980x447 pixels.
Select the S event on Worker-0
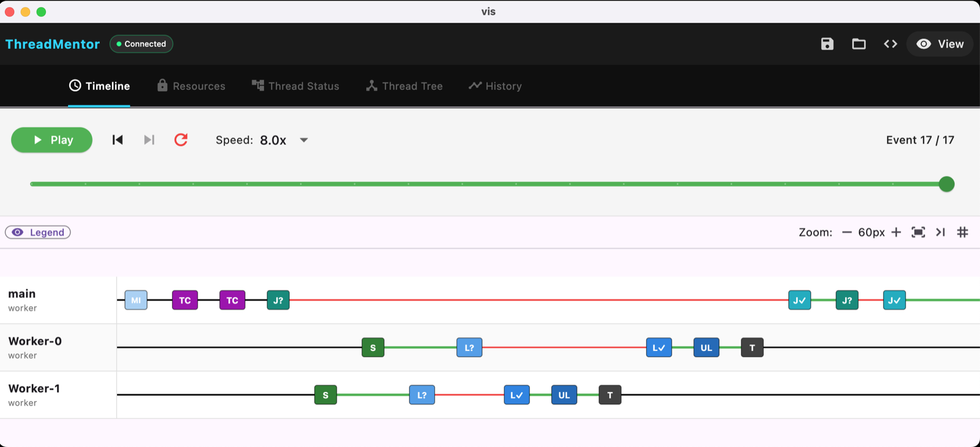[373, 348]
